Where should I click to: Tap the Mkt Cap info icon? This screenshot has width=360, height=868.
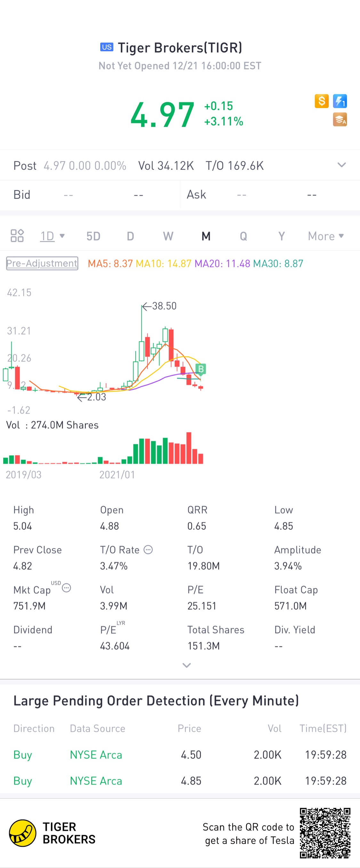(x=67, y=588)
